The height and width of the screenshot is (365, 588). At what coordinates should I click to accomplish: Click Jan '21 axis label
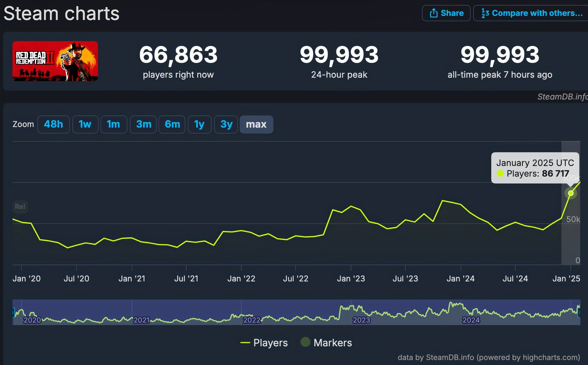(132, 279)
